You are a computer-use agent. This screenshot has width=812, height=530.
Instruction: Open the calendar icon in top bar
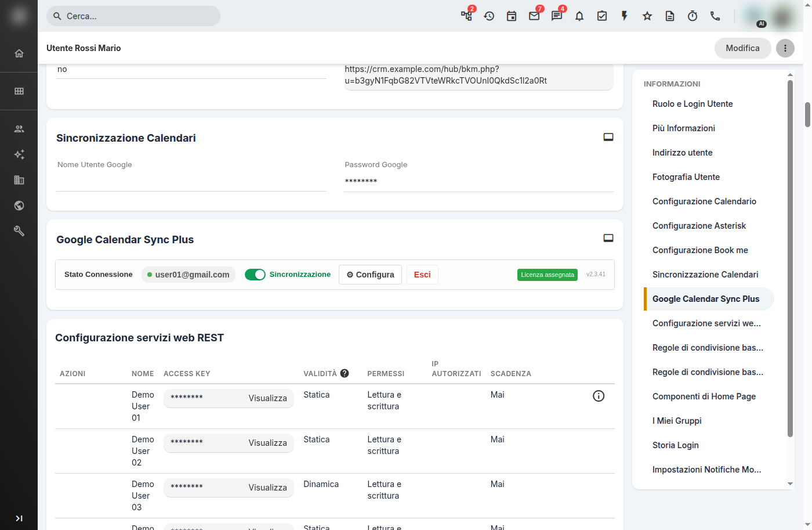click(x=512, y=16)
